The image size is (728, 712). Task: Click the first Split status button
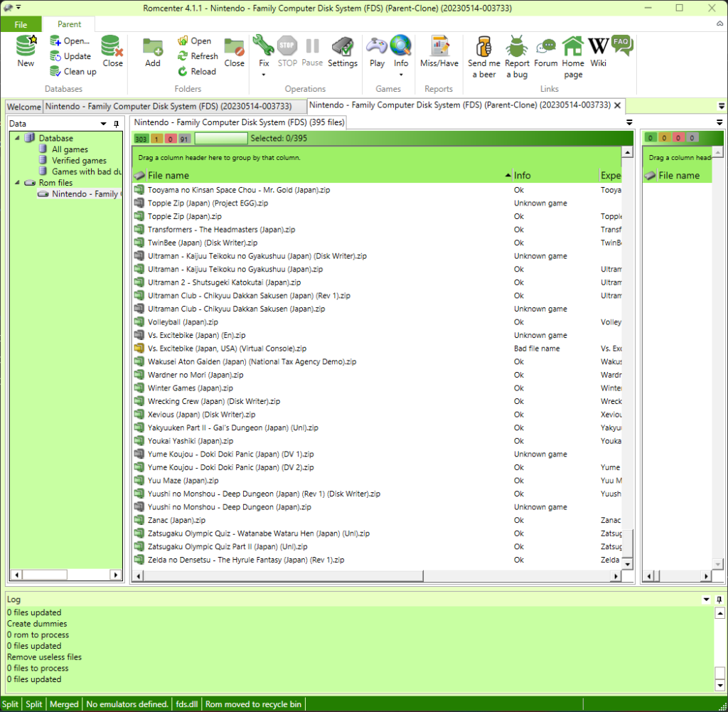[10, 704]
